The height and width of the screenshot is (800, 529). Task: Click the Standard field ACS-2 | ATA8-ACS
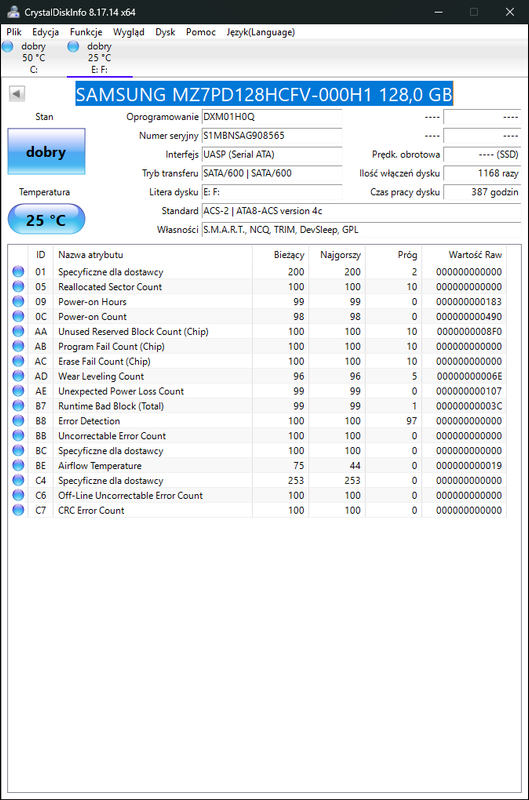[x=361, y=211]
